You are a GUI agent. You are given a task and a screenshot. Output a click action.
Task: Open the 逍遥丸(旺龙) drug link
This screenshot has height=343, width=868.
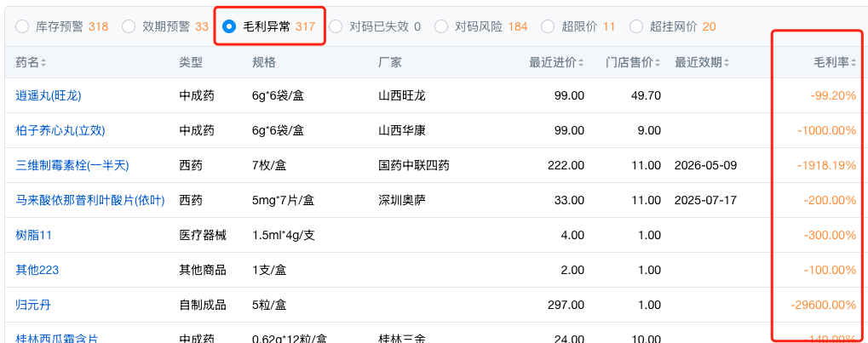[x=49, y=95]
